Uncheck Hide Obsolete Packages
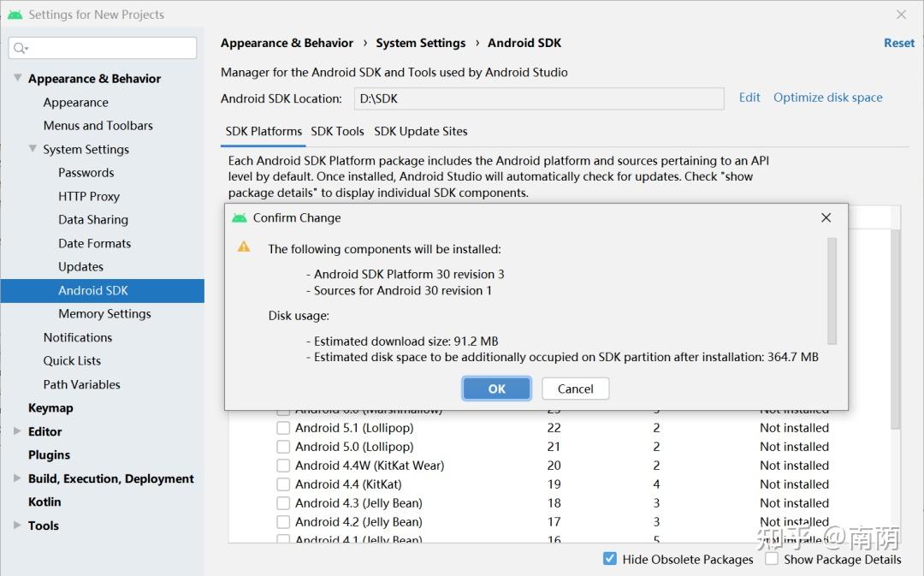This screenshot has width=924, height=576. pos(610,559)
